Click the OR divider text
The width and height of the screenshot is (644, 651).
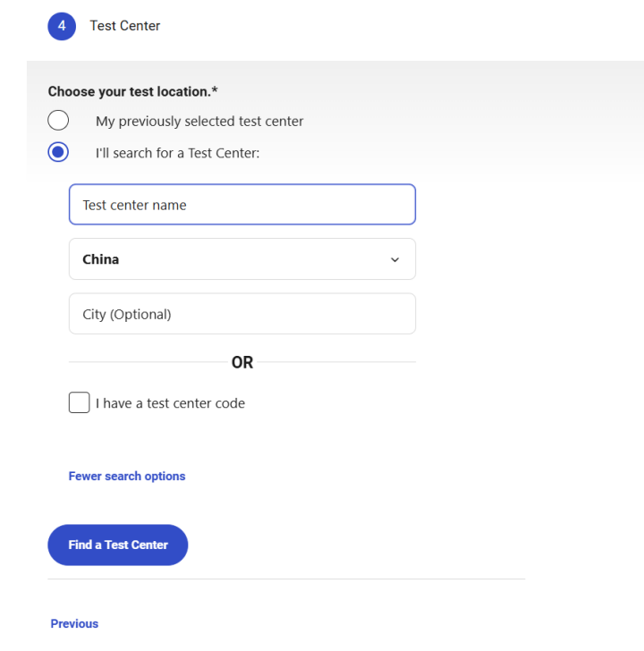[x=242, y=362]
